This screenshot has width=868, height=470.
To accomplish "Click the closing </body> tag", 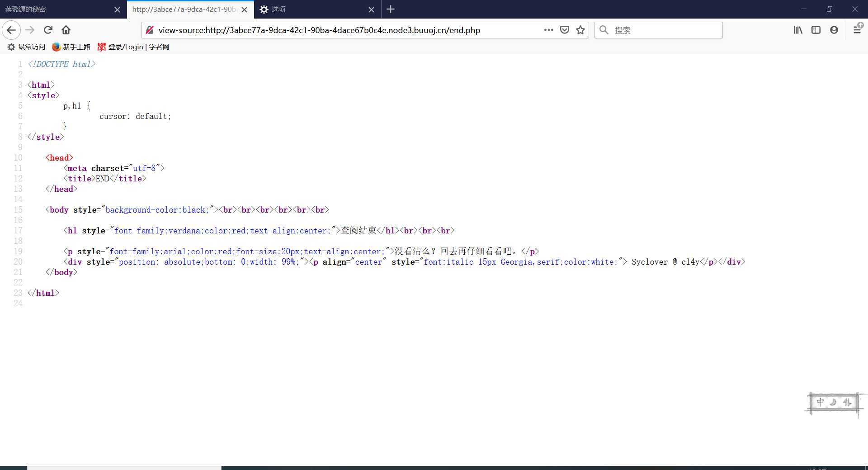I will pos(61,272).
